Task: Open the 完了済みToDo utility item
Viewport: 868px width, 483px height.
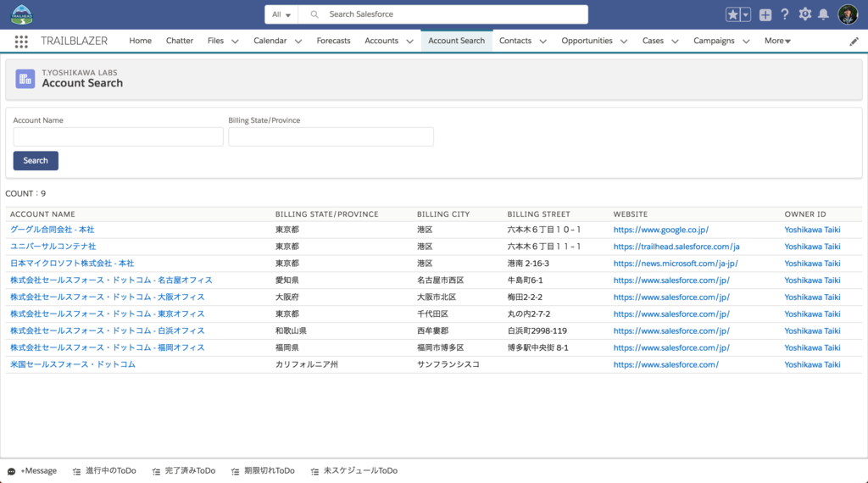Action: [184, 471]
